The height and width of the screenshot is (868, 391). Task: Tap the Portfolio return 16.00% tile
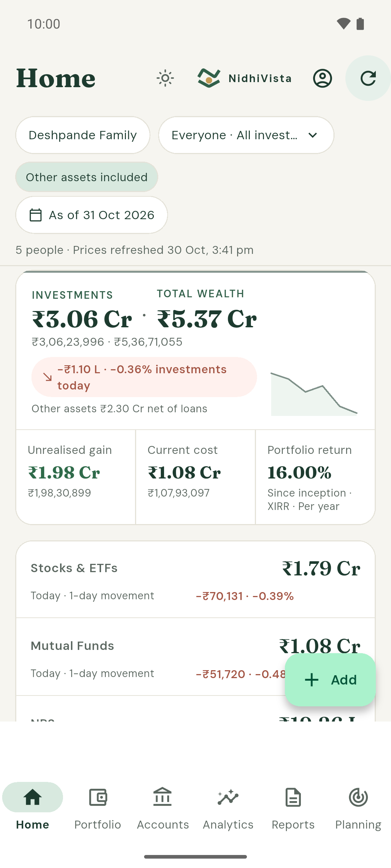tap(315, 477)
